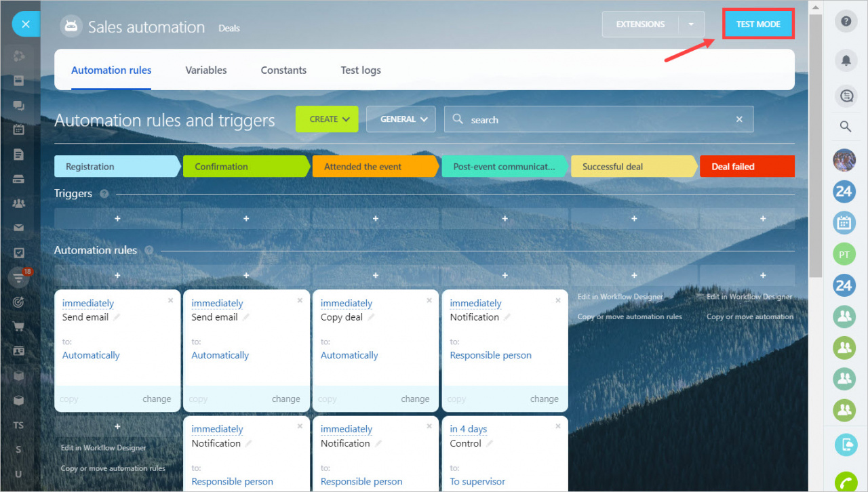Click the EXTENSIONS button
Screen dimensions: 868x492
[640, 24]
